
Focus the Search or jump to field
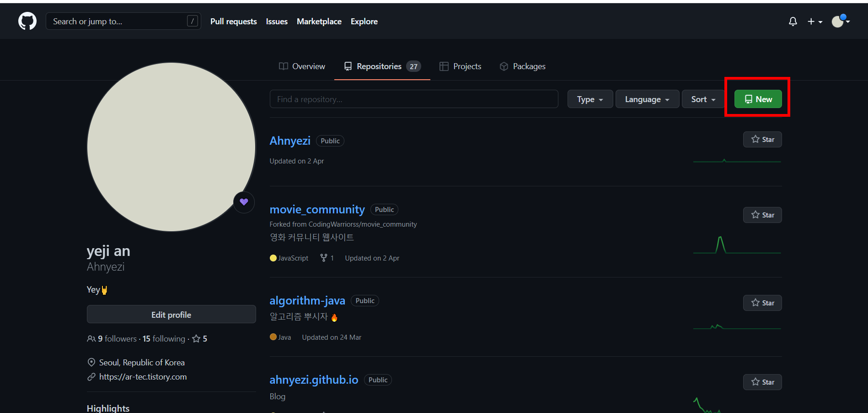click(123, 21)
